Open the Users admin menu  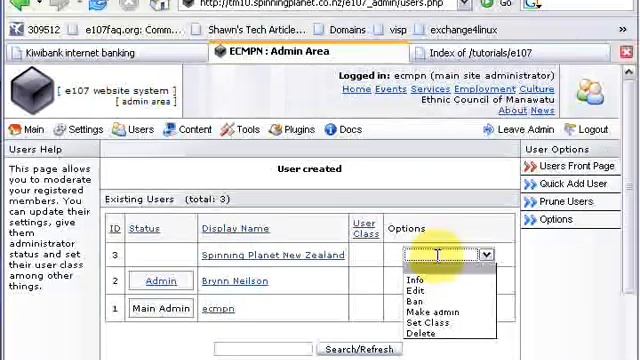pos(133,130)
